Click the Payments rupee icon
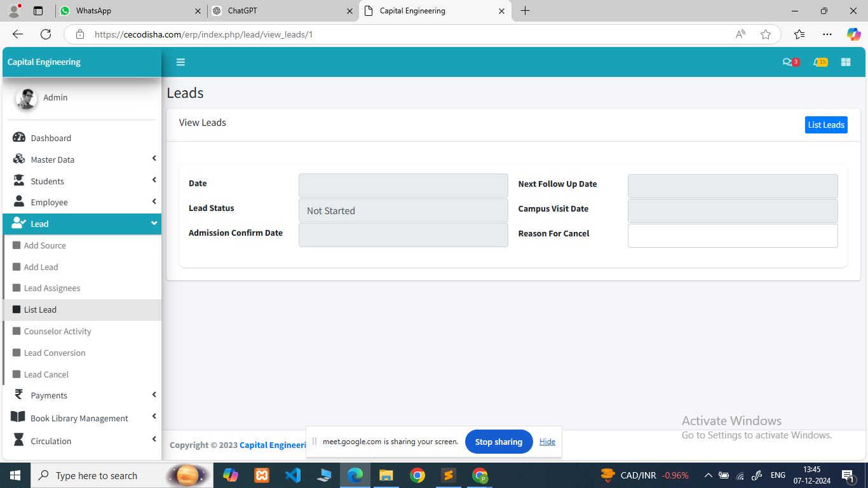Image resolution: width=868 pixels, height=488 pixels. pyautogui.click(x=18, y=395)
